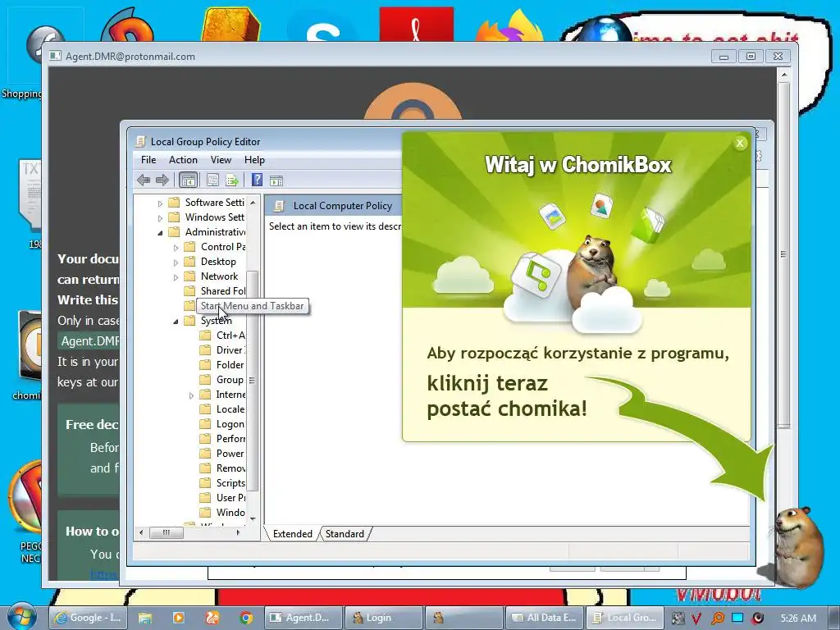Click the Back arrow in Group Policy toolbar
840x630 pixels.
(143, 180)
